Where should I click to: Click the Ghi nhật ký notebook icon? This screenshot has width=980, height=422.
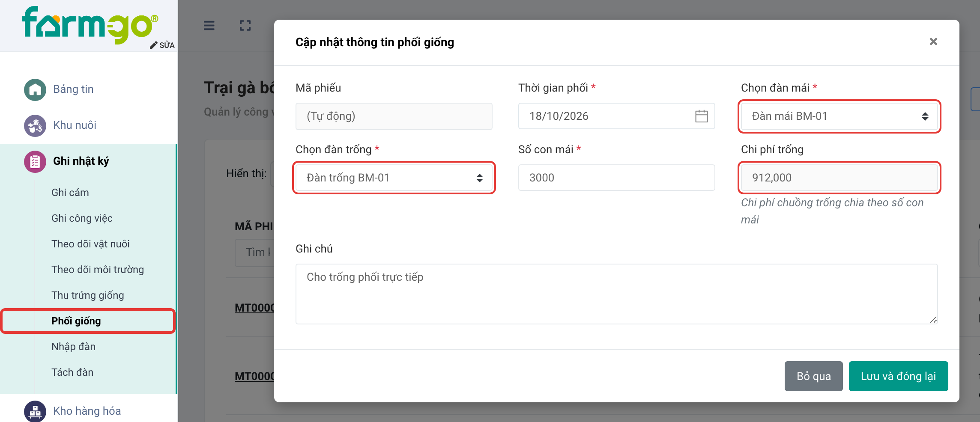pos(35,161)
